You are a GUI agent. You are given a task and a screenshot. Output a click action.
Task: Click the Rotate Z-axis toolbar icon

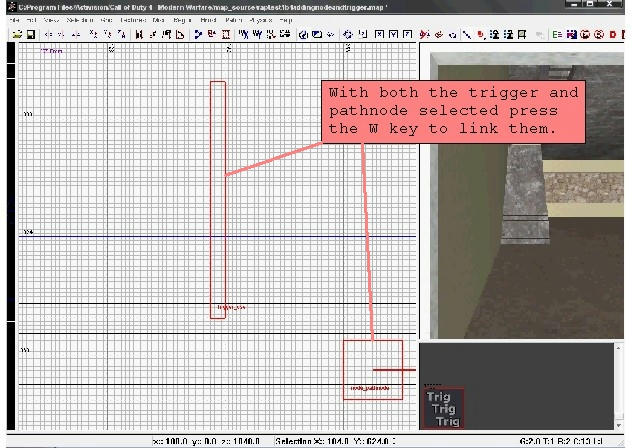tap(121, 34)
